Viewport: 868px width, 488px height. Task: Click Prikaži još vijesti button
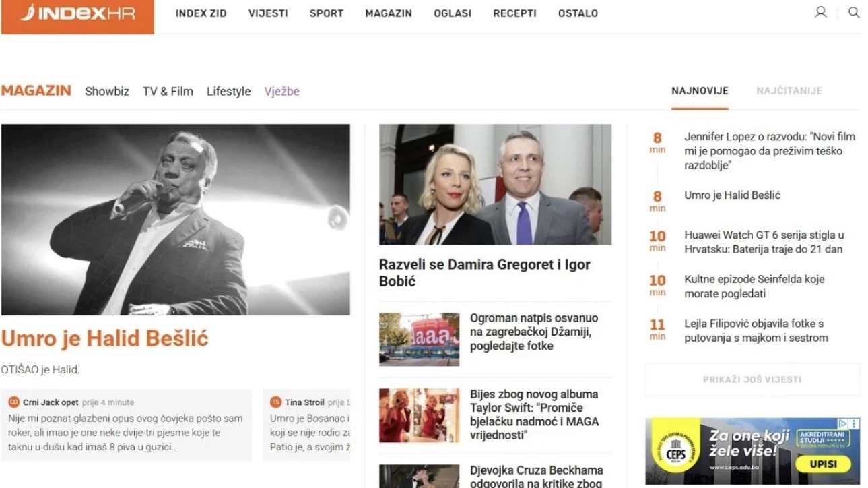click(752, 379)
